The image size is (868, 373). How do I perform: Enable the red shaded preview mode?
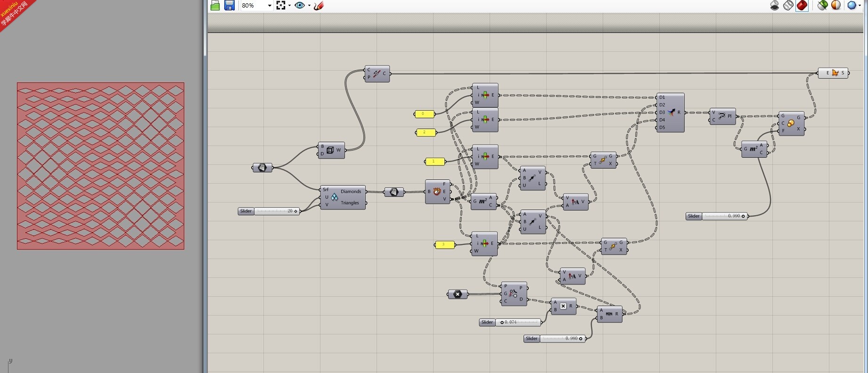tap(802, 6)
